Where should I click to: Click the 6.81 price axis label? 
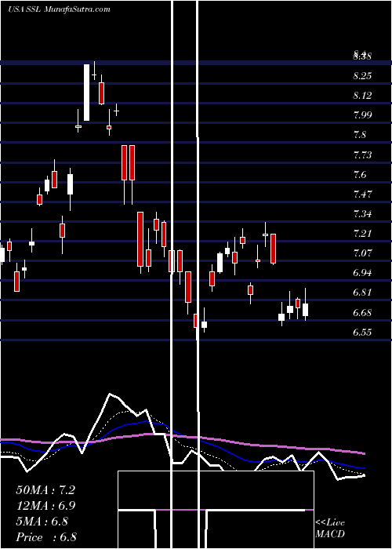click(362, 293)
